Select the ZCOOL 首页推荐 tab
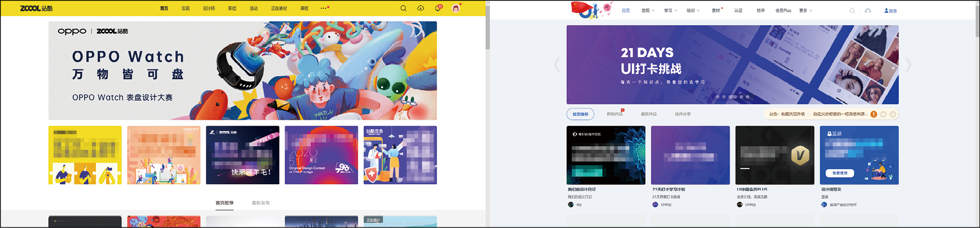Screen dimensions: 980x228 click(x=225, y=203)
